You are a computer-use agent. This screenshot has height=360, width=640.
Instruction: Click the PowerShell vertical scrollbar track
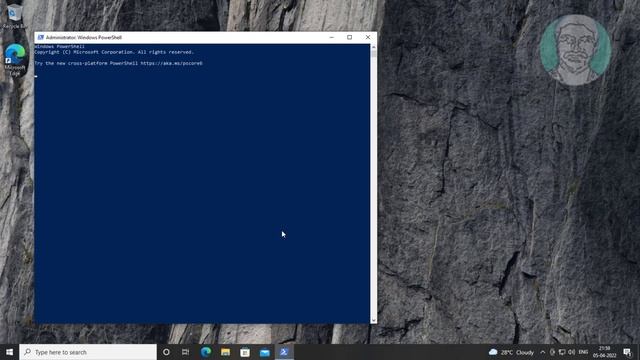(373, 184)
